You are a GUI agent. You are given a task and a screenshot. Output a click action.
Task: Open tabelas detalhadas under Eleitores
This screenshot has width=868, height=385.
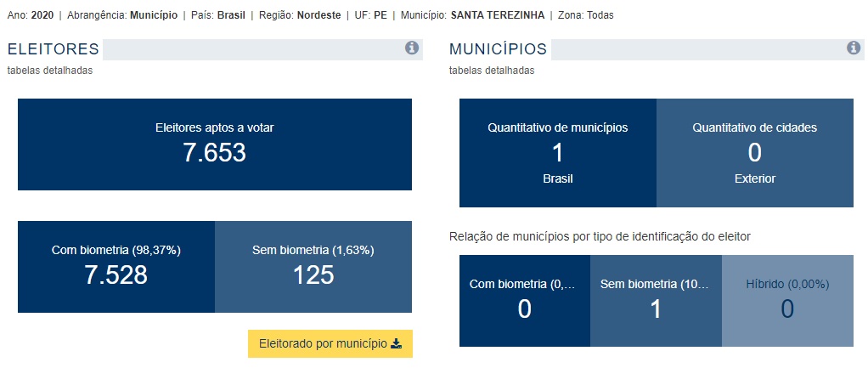50,71
